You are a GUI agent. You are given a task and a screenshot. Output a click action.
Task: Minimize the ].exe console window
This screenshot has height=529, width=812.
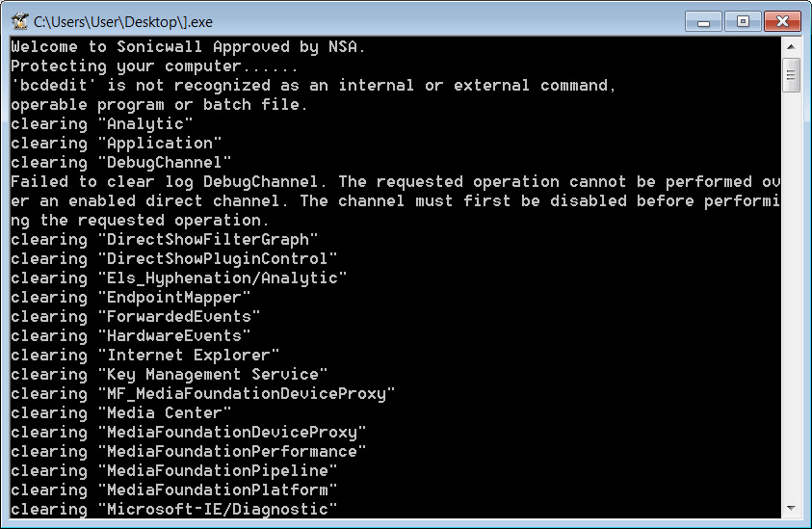(x=703, y=22)
